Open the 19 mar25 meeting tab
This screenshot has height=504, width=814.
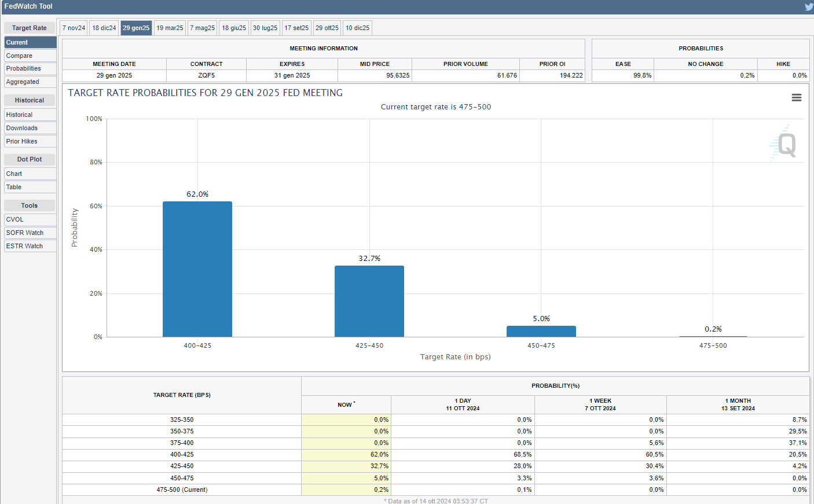point(170,28)
